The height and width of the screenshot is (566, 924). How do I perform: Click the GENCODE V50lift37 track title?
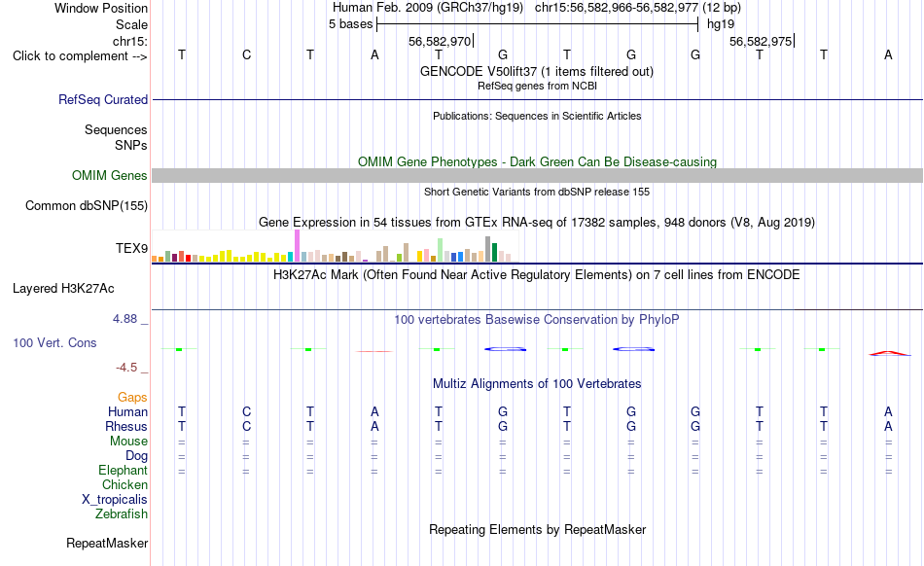[x=537, y=71]
